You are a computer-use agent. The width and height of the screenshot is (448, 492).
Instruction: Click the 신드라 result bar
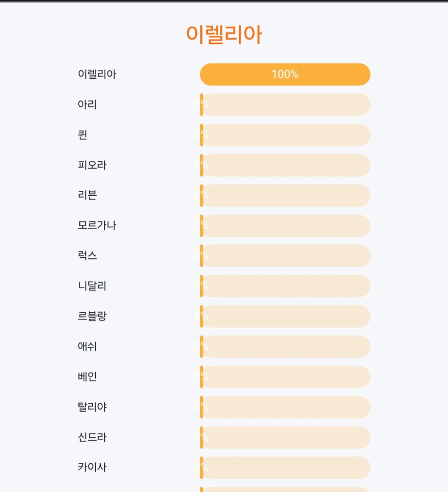pyautogui.click(x=285, y=437)
